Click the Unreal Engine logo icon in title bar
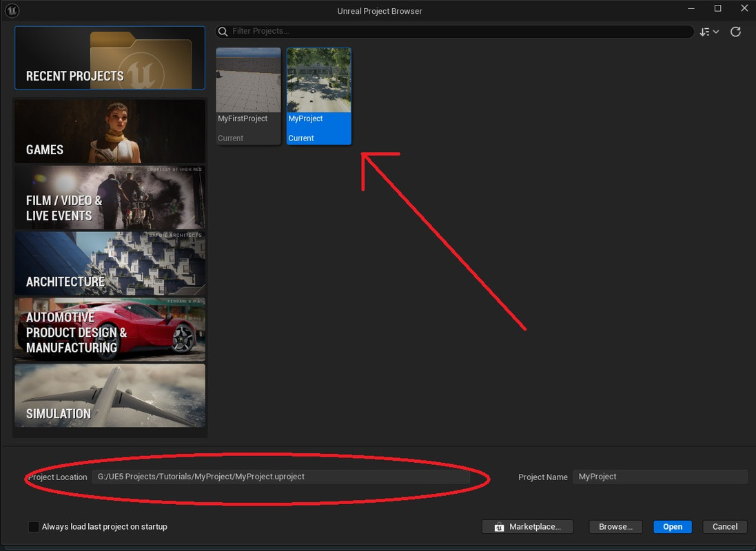The width and height of the screenshot is (756, 551). 12,10
